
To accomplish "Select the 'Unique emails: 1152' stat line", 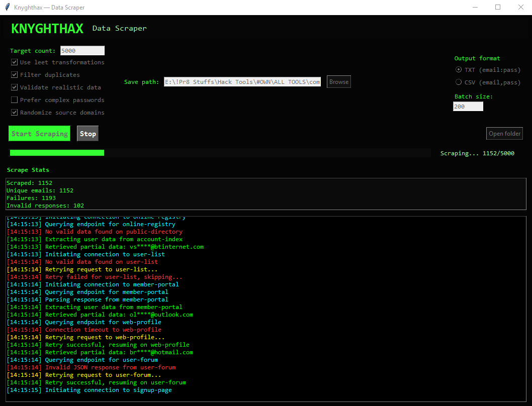I will 40,190.
